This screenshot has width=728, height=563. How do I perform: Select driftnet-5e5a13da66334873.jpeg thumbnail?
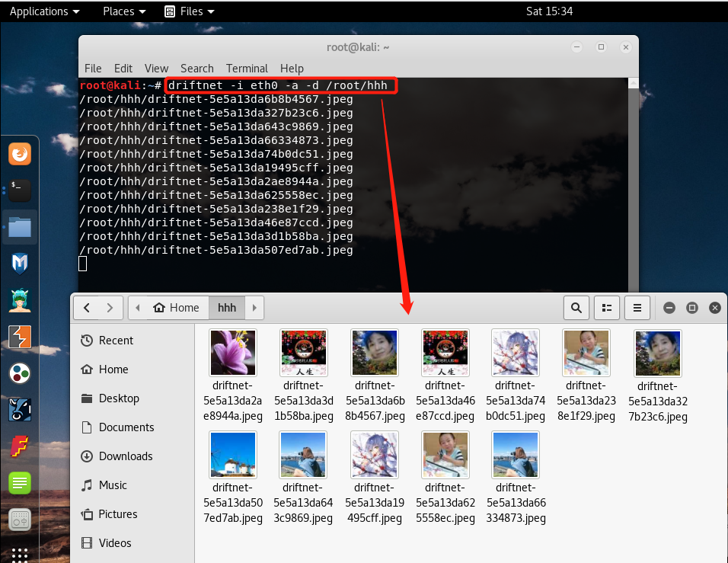(x=516, y=455)
